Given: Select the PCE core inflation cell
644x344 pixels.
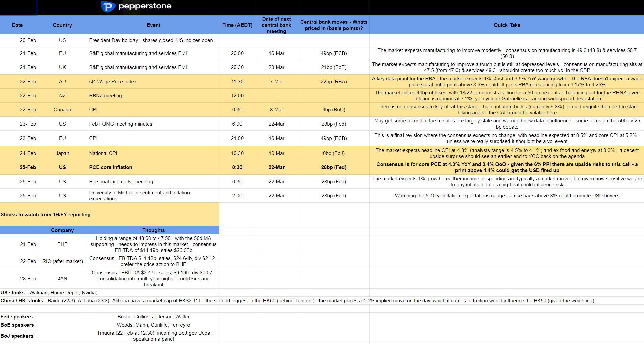Looking at the screenshot, I should (x=153, y=167).
